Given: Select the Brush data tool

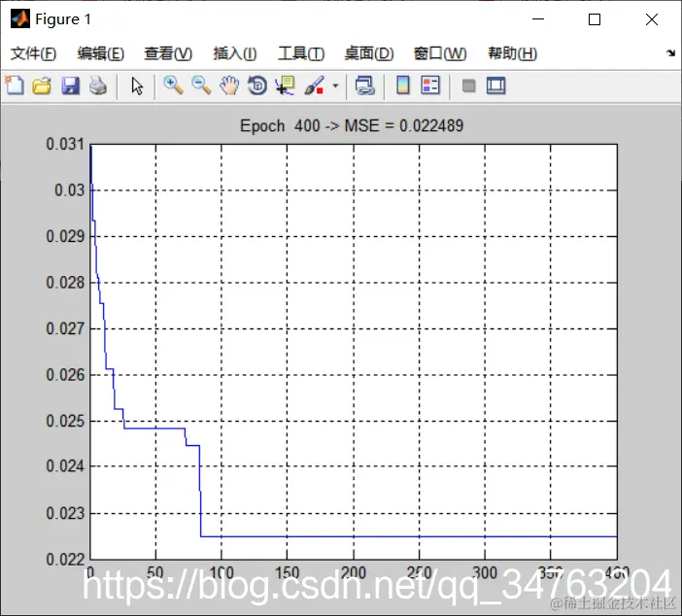Looking at the screenshot, I should 314,86.
